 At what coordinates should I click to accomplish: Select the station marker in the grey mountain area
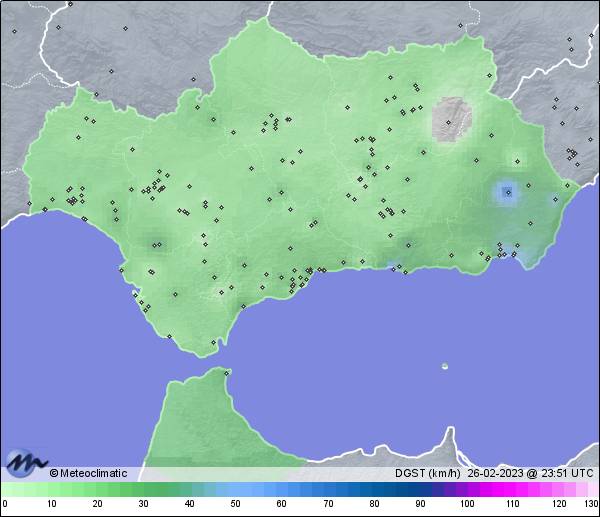coord(448,122)
